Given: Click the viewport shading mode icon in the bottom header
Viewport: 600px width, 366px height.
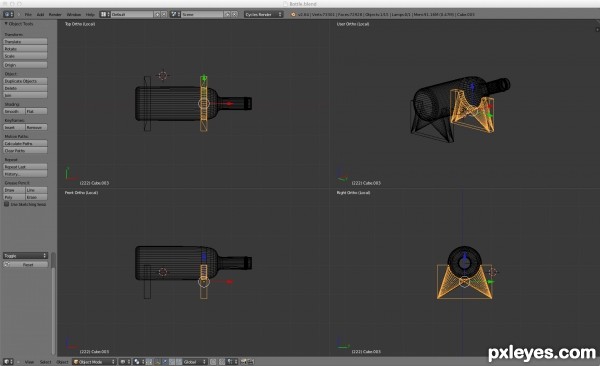Looking at the screenshot, I should [x=125, y=362].
